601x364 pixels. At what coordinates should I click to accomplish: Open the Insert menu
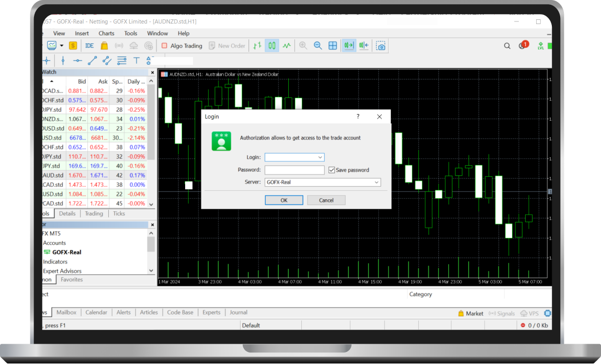pos(82,33)
